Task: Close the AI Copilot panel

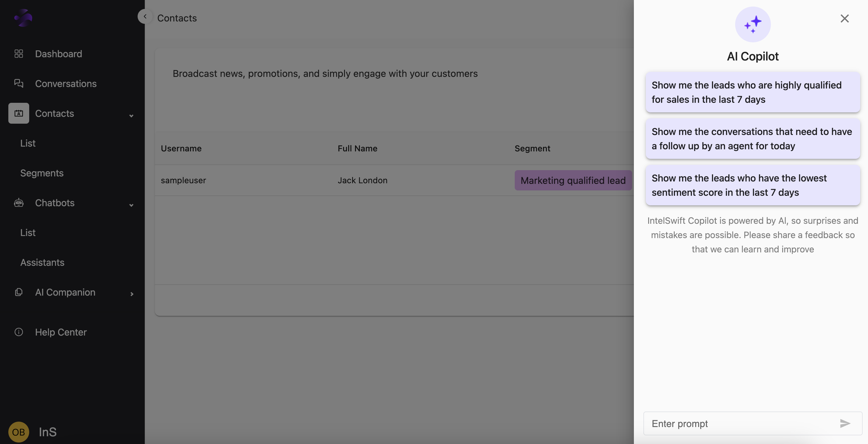Action: coord(844,18)
